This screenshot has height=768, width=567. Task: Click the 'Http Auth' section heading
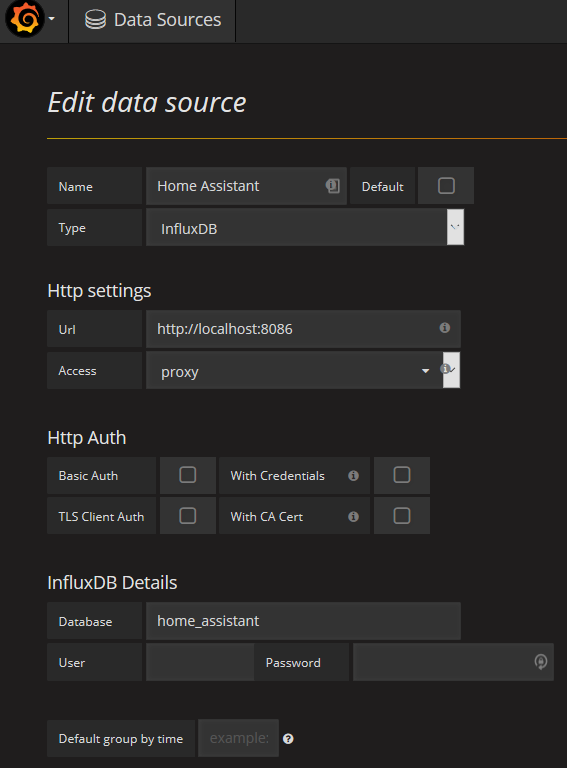87,437
